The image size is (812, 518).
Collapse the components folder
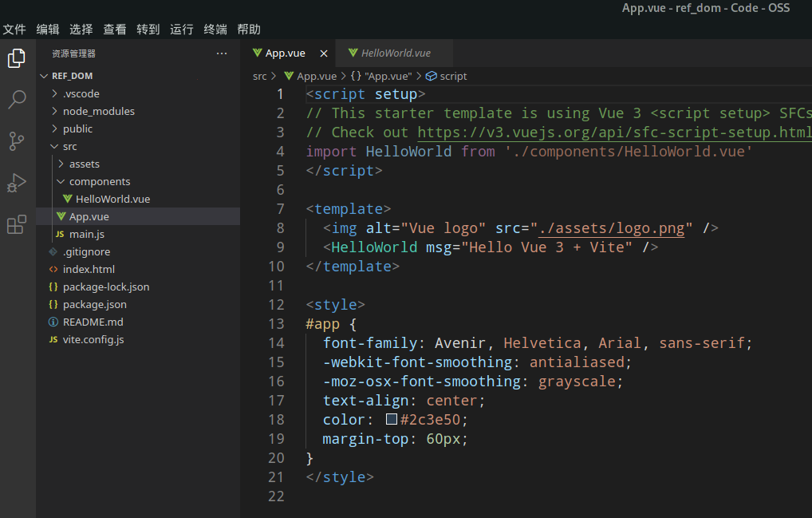point(138,182)
